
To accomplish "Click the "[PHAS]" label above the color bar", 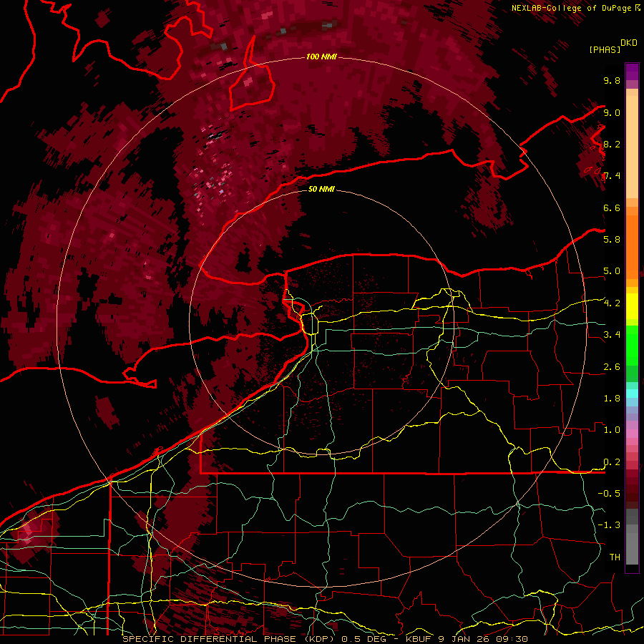I will click(605, 49).
